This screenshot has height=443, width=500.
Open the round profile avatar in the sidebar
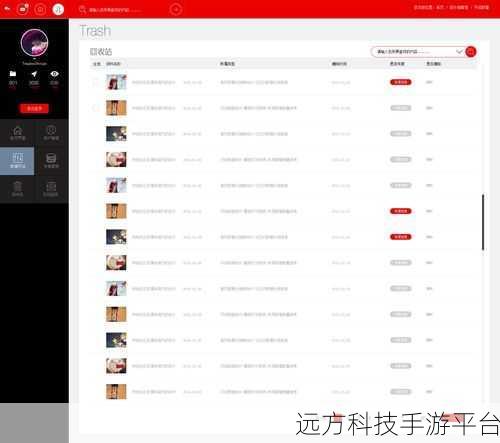tap(34, 42)
